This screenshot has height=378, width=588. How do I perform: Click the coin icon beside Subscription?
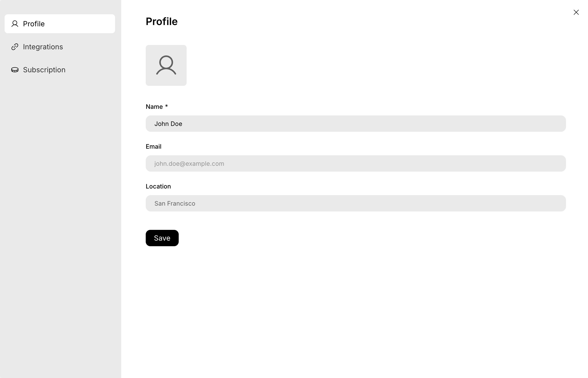(15, 70)
